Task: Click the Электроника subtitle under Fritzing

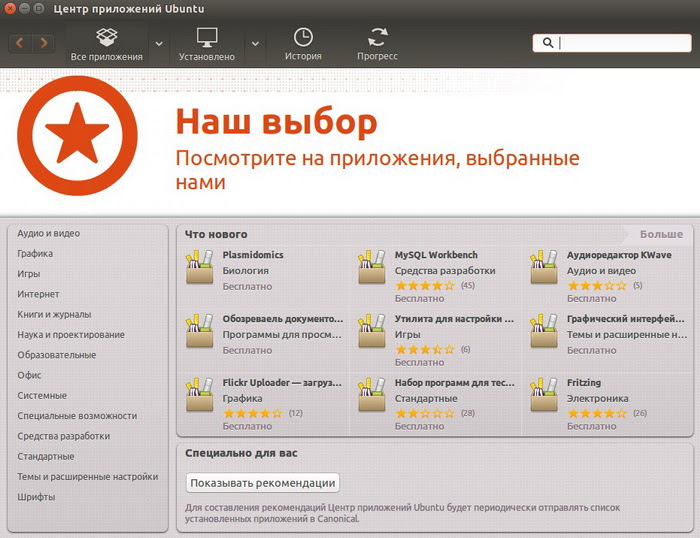Action: coord(597,399)
